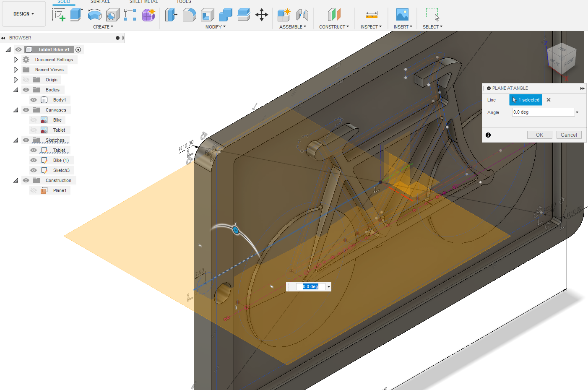Viewport: 588px width, 390px height.
Task: Select the window Select tool icon
Action: (x=432, y=15)
